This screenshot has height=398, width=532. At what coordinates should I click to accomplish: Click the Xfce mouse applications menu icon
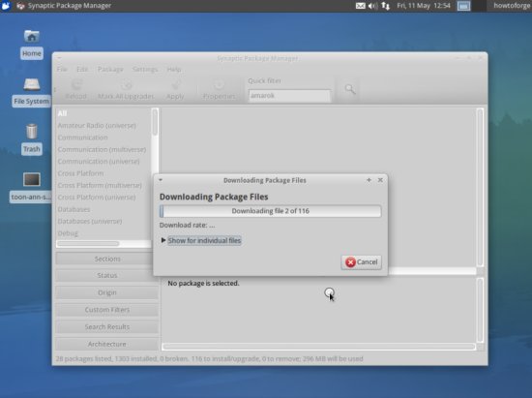[x=6, y=6]
